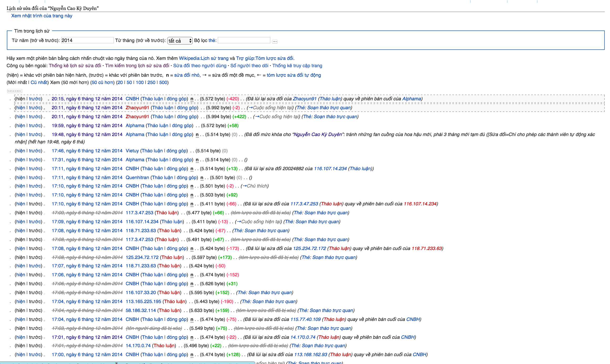The height and width of the screenshot is (364, 610).
Task: Open the Zhaoyun91 user link in the 20:15 summary
Action: (x=304, y=99)
